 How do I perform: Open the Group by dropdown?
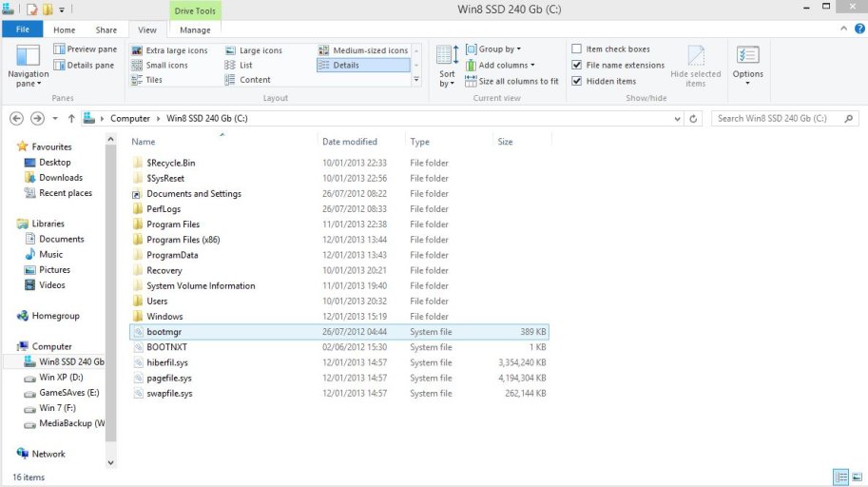pyautogui.click(x=493, y=49)
